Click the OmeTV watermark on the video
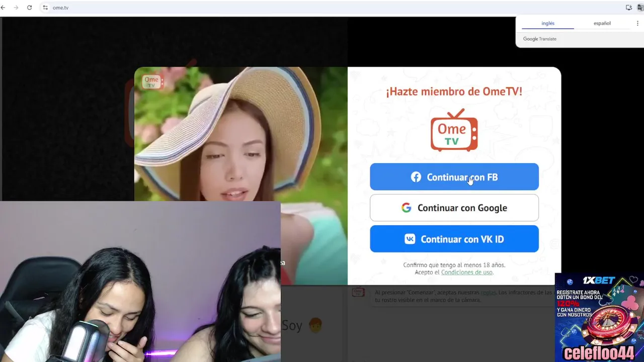Viewport: 644px width, 362px height. (x=151, y=81)
